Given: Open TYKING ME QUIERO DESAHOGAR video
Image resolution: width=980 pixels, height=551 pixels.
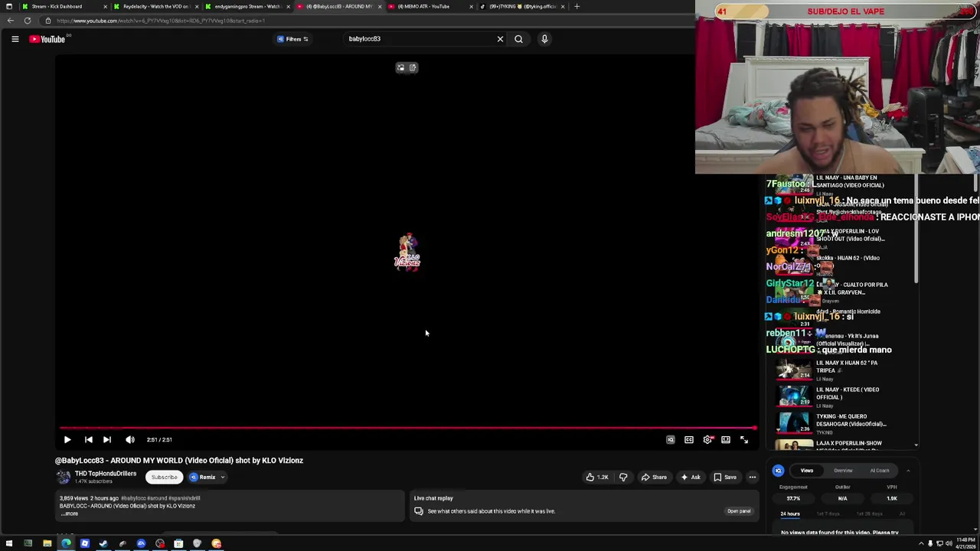Looking at the screenshot, I should click(832, 423).
